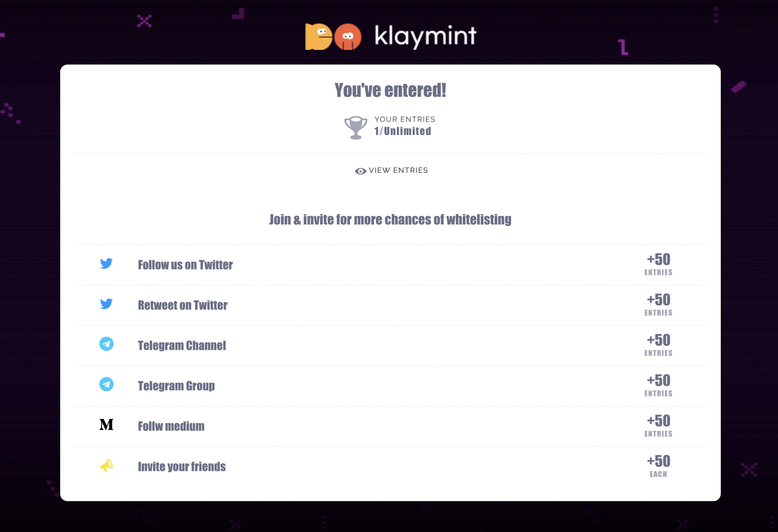Click the 1/Unlimited entries counter
778x532 pixels.
pyautogui.click(x=403, y=131)
